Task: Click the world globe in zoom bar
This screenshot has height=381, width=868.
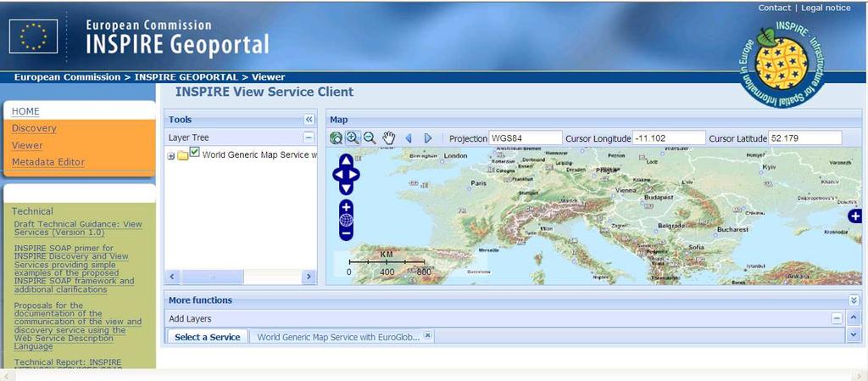Action: click(346, 220)
